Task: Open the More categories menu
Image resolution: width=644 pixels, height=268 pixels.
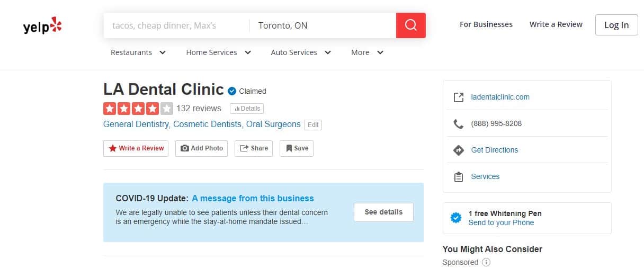Action: (x=367, y=52)
